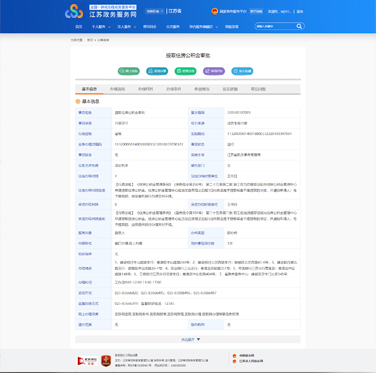Click the red shield institution badge in footer

[106, 361]
